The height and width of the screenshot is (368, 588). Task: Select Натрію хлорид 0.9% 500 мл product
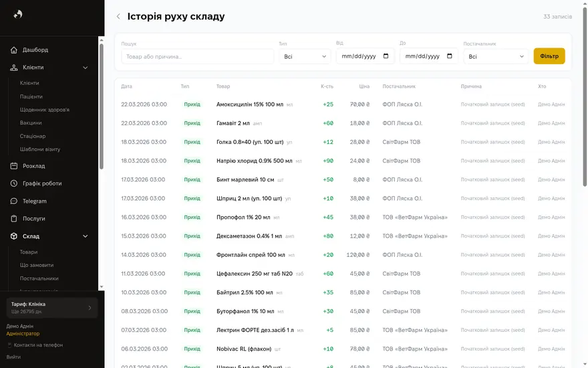coord(255,161)
